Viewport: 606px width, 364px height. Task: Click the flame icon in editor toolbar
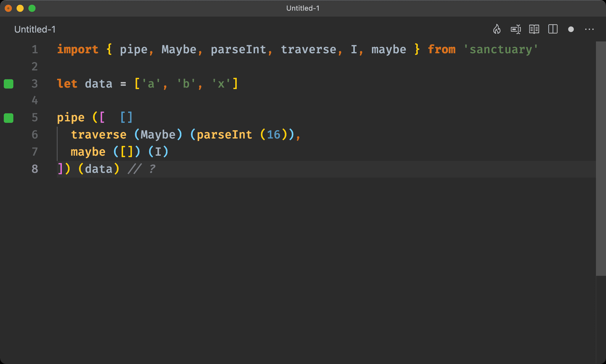(497, 29)
